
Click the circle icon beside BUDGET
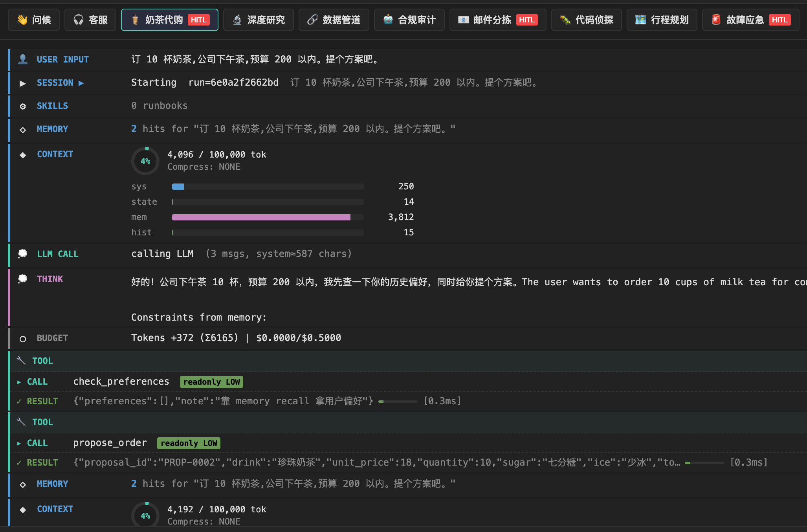click(23, 339)
